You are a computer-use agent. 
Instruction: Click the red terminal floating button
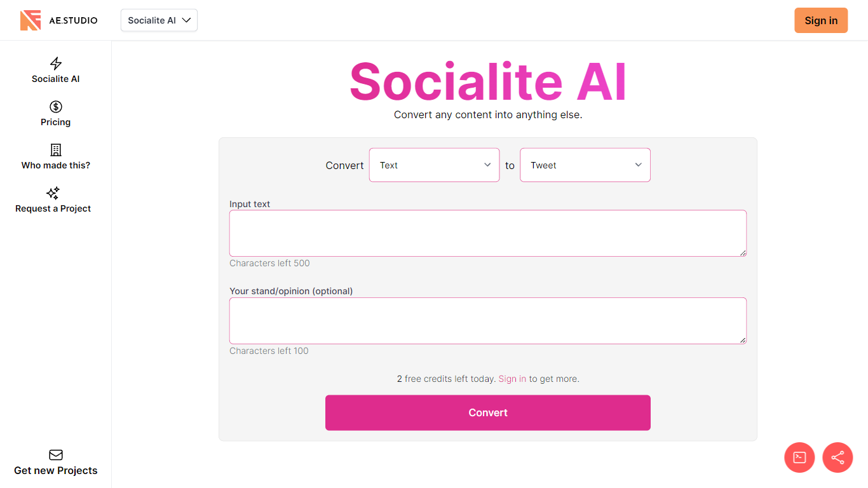(799, 457)
